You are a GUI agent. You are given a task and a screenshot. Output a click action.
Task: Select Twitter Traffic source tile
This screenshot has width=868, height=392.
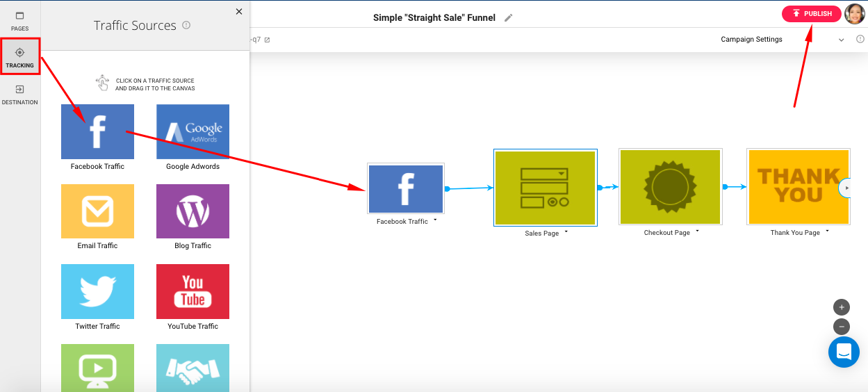[x=97, y=291]
